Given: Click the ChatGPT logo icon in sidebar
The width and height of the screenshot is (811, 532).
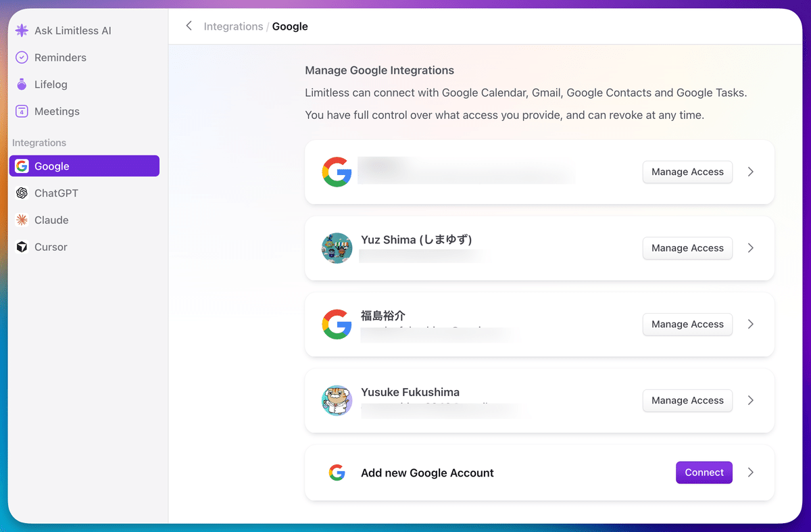Looking at the screenshot, I should (22, 193).
